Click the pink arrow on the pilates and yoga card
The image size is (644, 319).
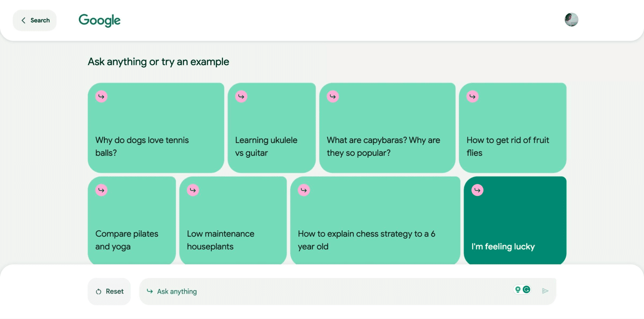101,190
